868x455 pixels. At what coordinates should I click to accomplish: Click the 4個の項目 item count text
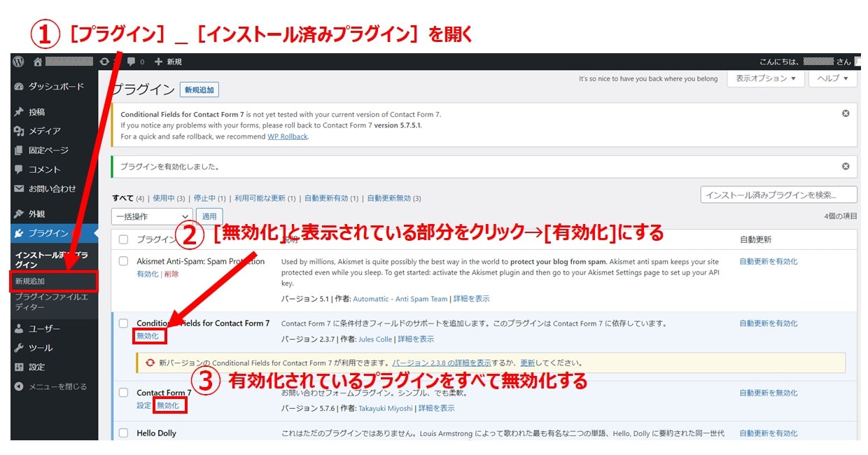(841, 216)
